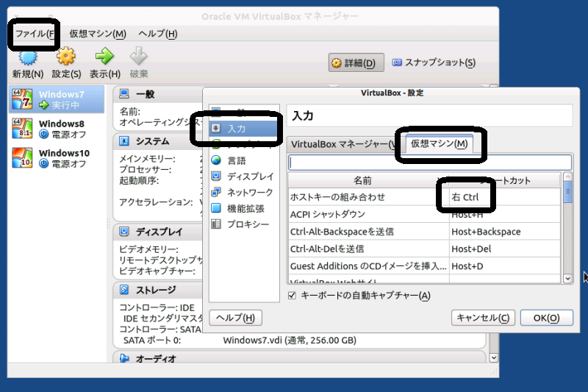Click the プロキシー icon in settings sidebar

tap(216, 224)
